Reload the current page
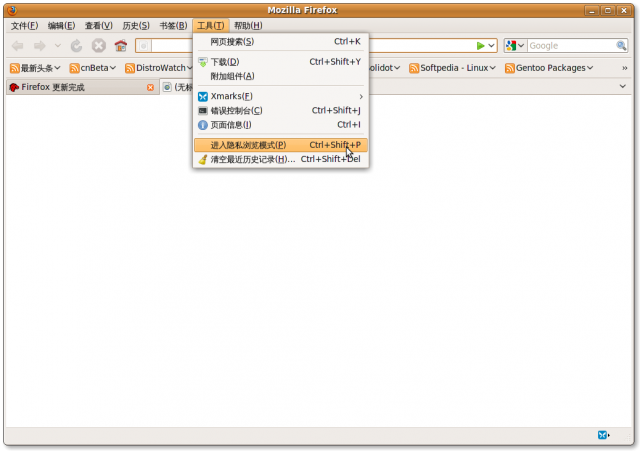The width and height of the screenshot is (640, 451). [76, 46]
